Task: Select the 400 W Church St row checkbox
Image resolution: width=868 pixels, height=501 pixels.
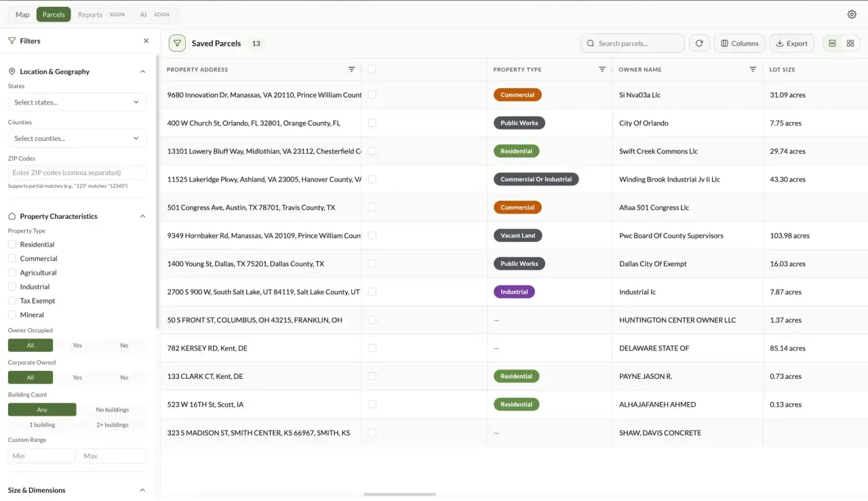Action: (x=372, y=123)
